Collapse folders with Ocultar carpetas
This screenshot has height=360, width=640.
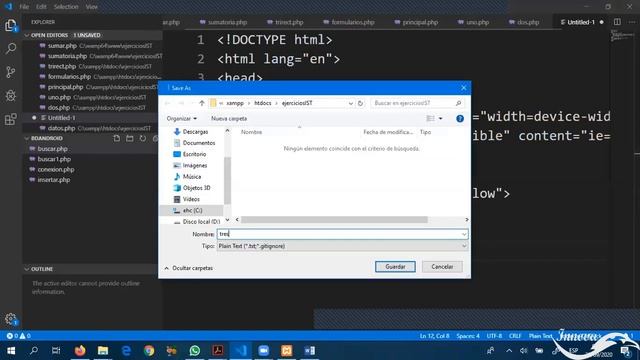pyautogui.click(x=189, y=268)
